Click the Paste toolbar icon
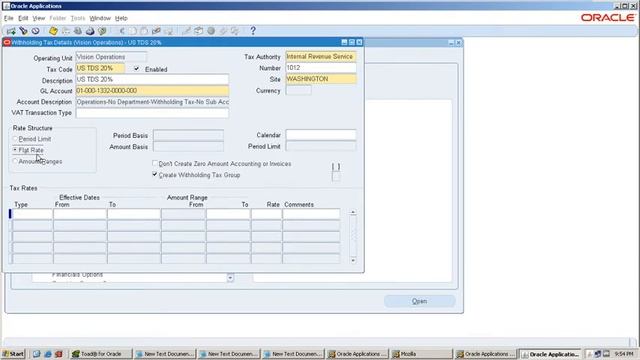The image size is (640, 360). pyautogui.click(x=144, y=31)
